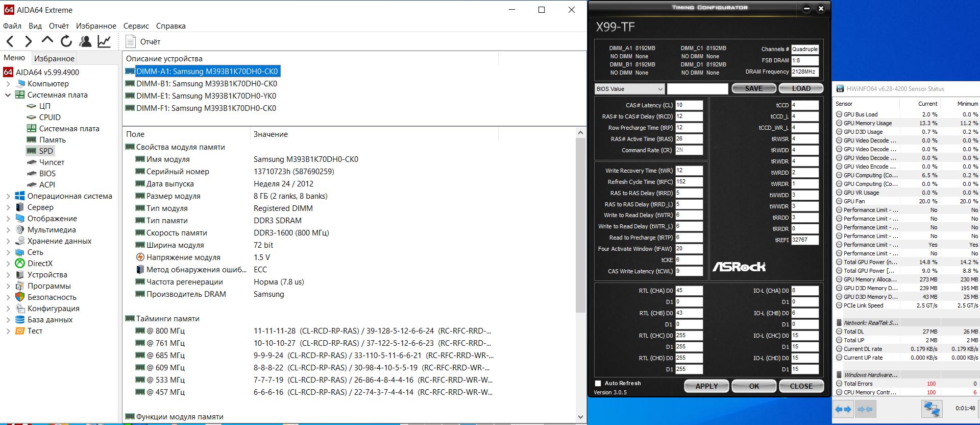Expand the Сервер tree node
Viewport: 980px width, 425px height.
click(x=8, y=207)
